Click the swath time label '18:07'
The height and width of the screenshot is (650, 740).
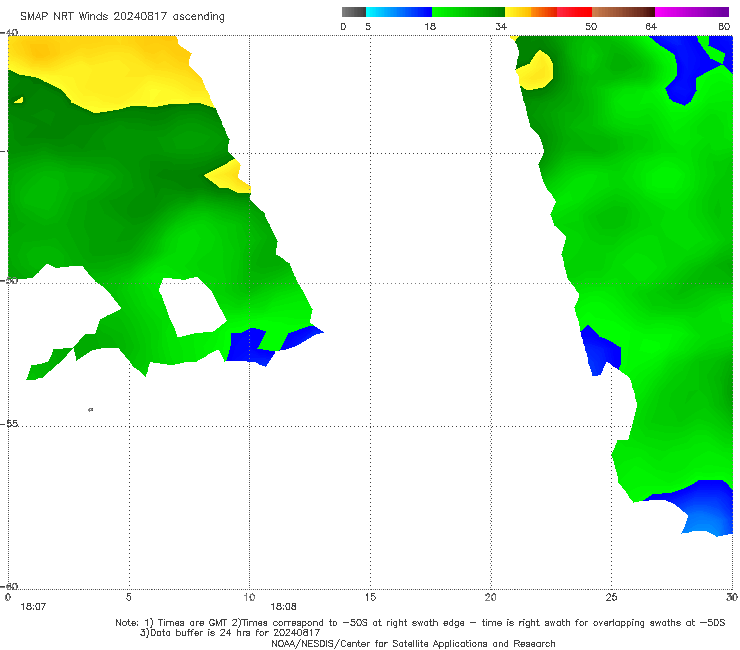(x=33, y=607)
